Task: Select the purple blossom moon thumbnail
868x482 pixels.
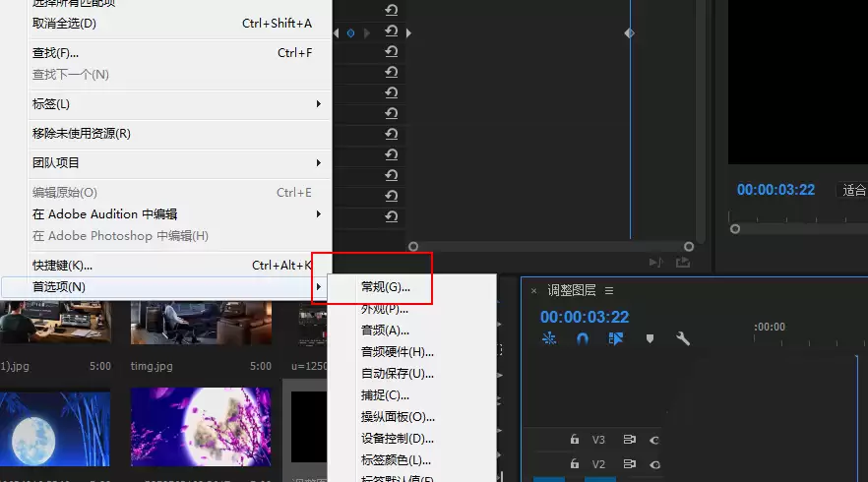Action: pyautogui.click(x=201, y=427)
